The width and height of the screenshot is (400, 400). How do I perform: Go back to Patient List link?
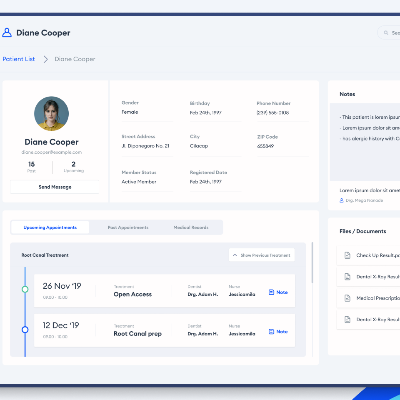pos(19,59)
